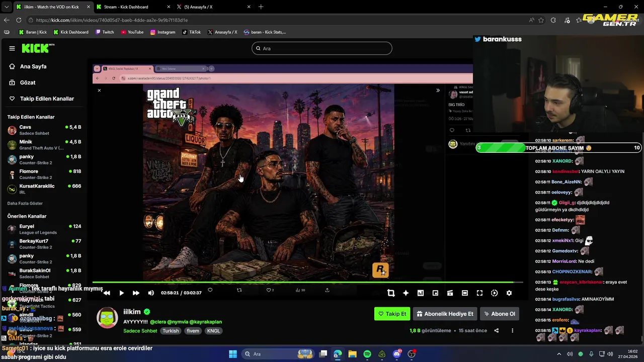This screenshot has height=362, width=644.
Task: Follow the channel with Takip Et button
Action: pos(392,314)
